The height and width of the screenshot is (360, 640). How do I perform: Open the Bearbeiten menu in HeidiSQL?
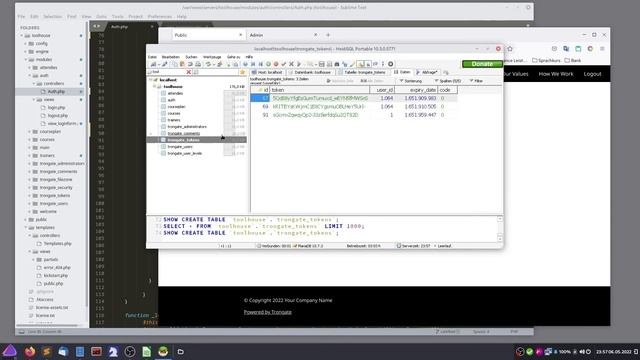pos(171,57)
